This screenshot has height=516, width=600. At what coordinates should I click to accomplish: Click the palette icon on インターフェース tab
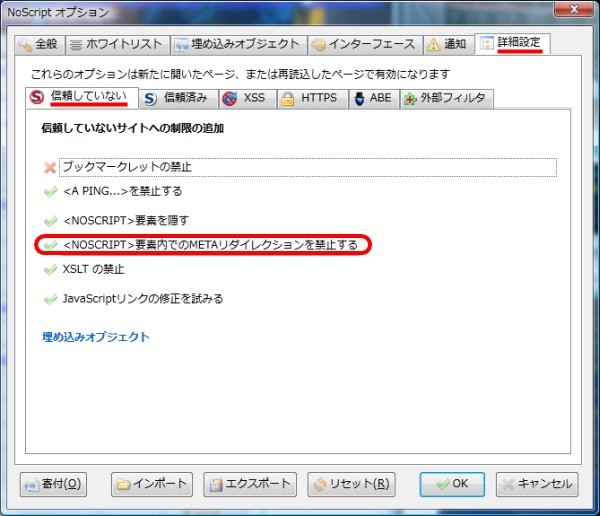[318, 45]
